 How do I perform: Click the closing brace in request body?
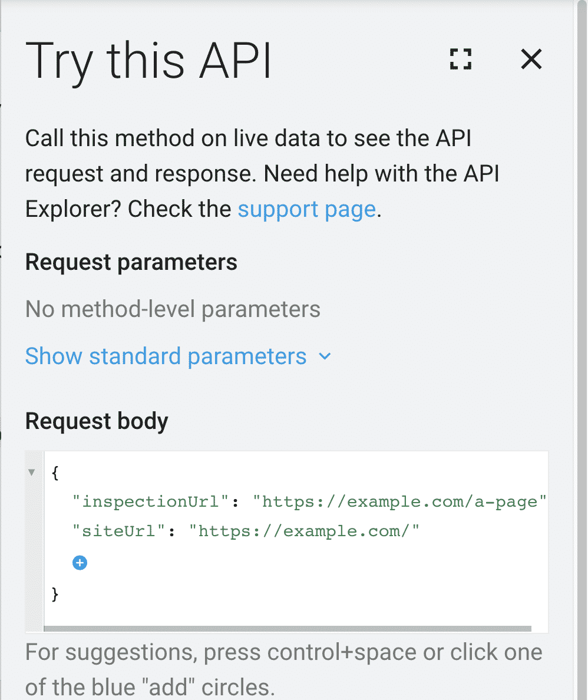coord(55,594)
